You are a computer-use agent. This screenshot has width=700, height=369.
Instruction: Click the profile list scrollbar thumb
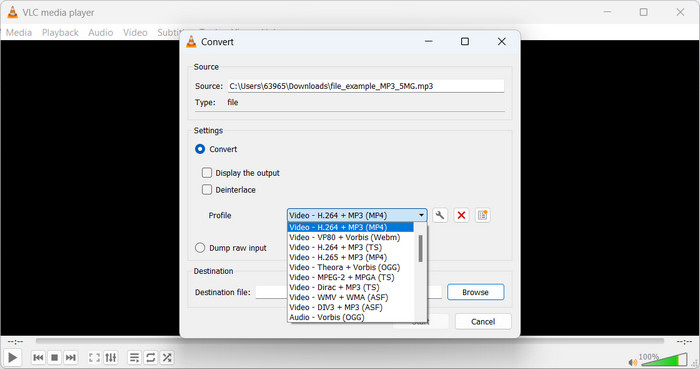point(420,249)
